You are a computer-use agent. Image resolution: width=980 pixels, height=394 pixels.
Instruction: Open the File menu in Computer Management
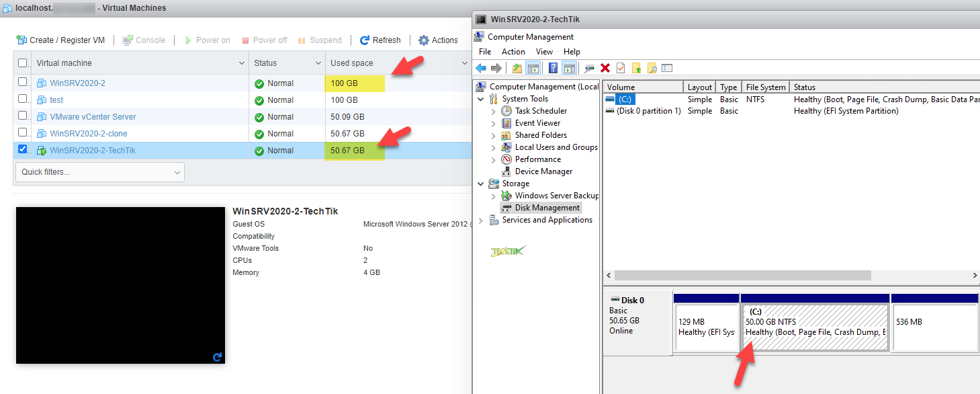485,52
